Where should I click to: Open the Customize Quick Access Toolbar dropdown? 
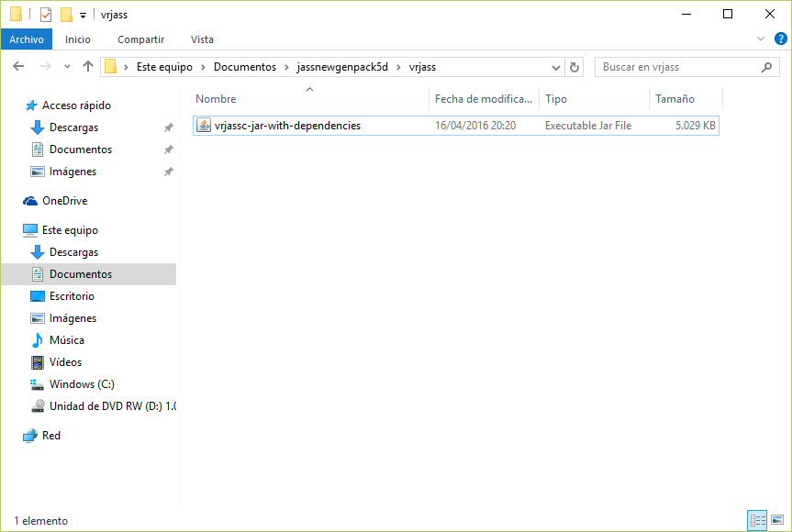click(x=83, y=16)
